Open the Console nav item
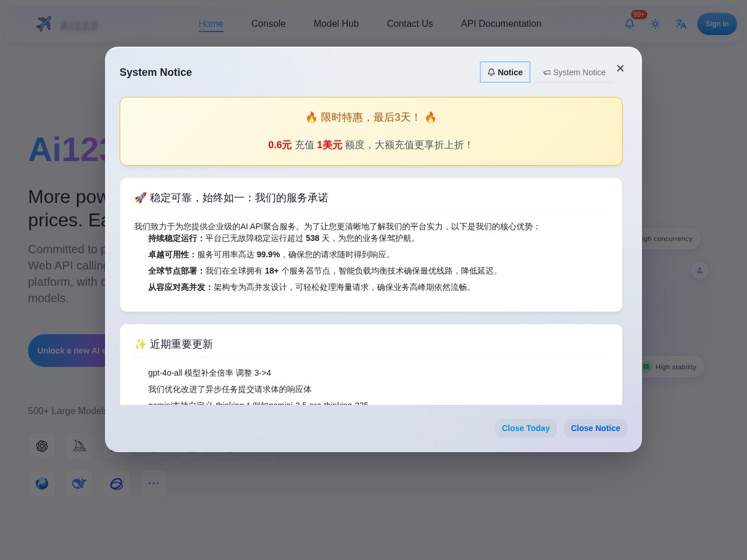747x560 pixels. 268,24
